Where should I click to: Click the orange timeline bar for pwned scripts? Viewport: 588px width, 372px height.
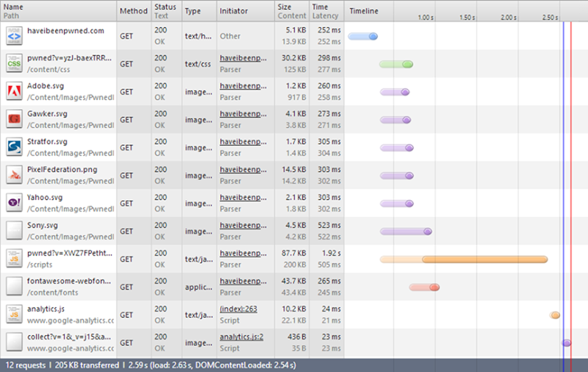pos(464,259)
